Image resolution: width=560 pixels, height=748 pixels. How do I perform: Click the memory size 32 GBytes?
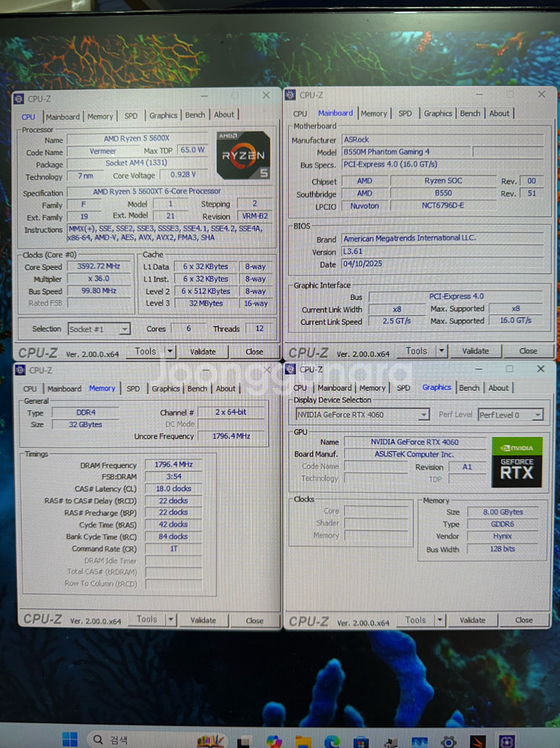click(x=86, y=424)
